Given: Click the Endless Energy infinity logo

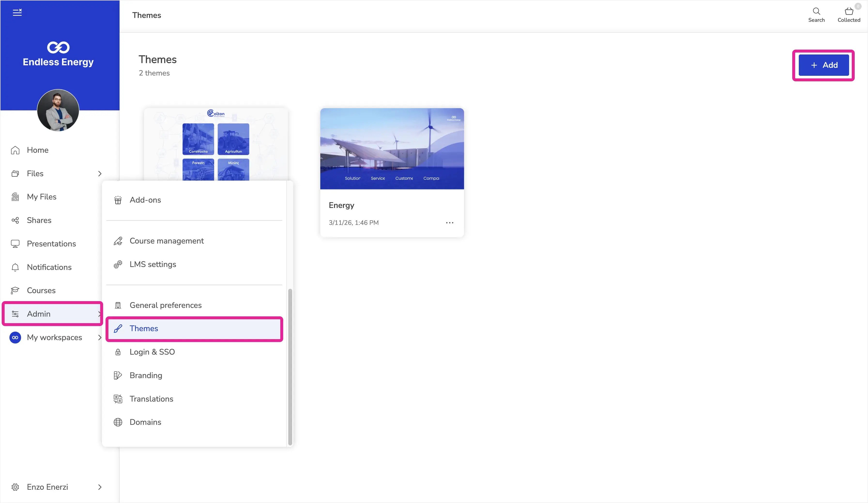Looking at the screenshot, I should pos(58,47).
